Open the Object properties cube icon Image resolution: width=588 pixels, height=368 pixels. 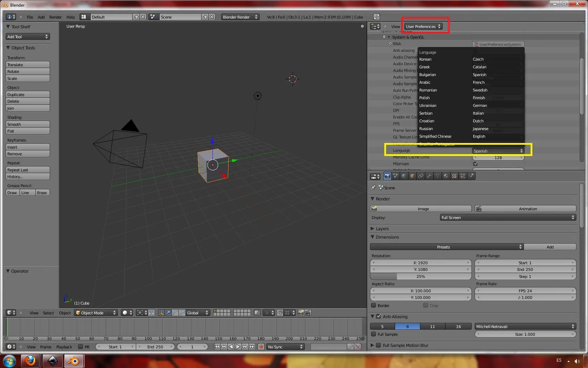412,176
